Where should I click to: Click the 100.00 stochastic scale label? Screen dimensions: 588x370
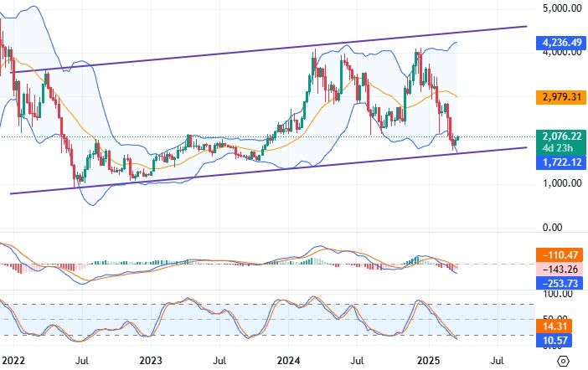click(x=558, y=294)
